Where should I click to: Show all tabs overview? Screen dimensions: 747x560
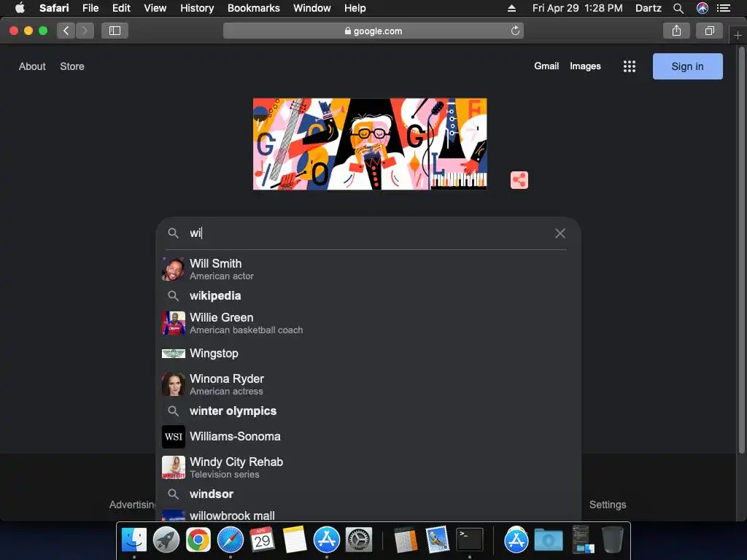coord(709,31)
